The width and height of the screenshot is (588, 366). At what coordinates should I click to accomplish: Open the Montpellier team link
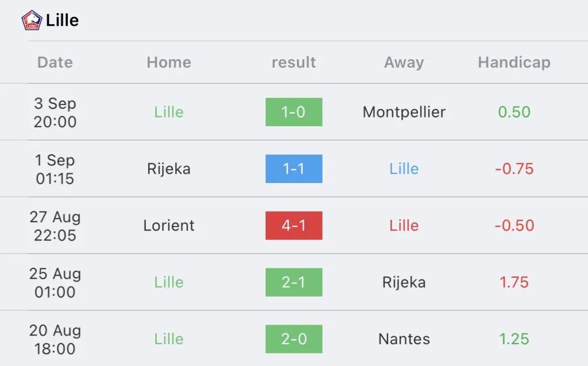click(x=404, y=112)
